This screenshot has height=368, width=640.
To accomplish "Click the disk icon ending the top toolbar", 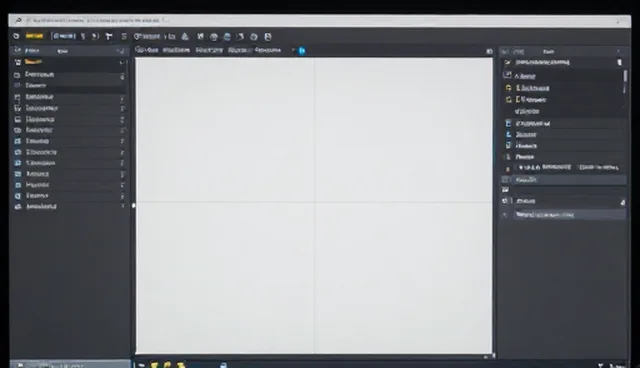I will [268, 37].
